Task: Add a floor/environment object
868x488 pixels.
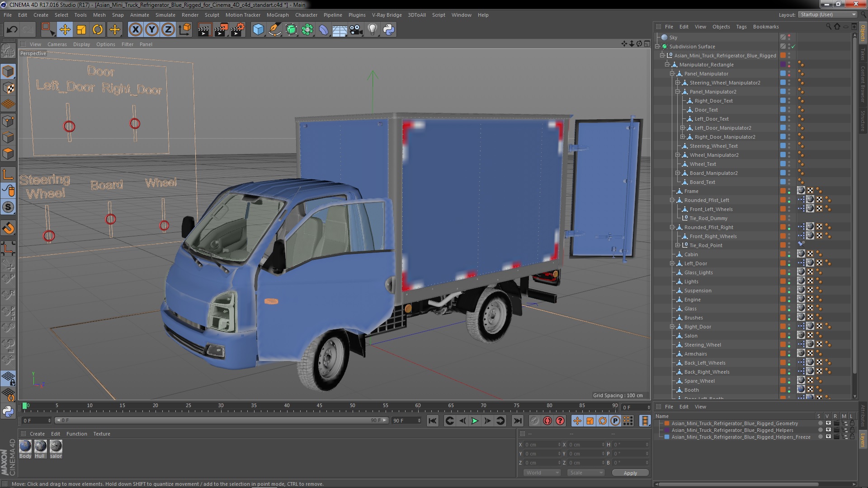Action: pyautogui.click(x=340, y=30)
